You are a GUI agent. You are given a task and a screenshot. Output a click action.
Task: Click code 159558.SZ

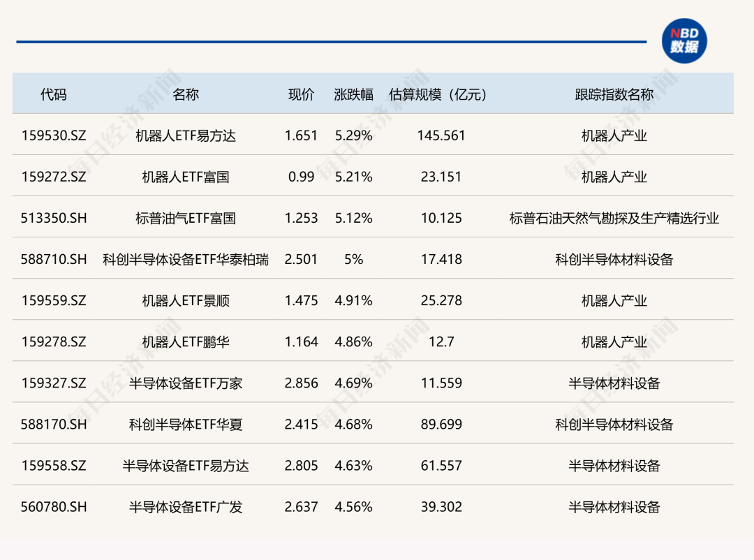point(53,466)
